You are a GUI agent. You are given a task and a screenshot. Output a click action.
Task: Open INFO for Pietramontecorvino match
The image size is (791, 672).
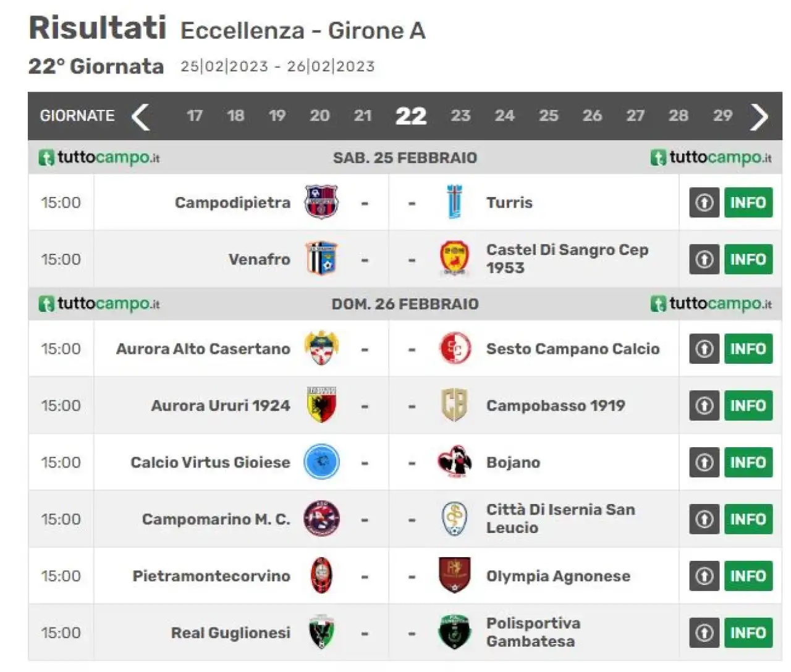pos(748,576)
